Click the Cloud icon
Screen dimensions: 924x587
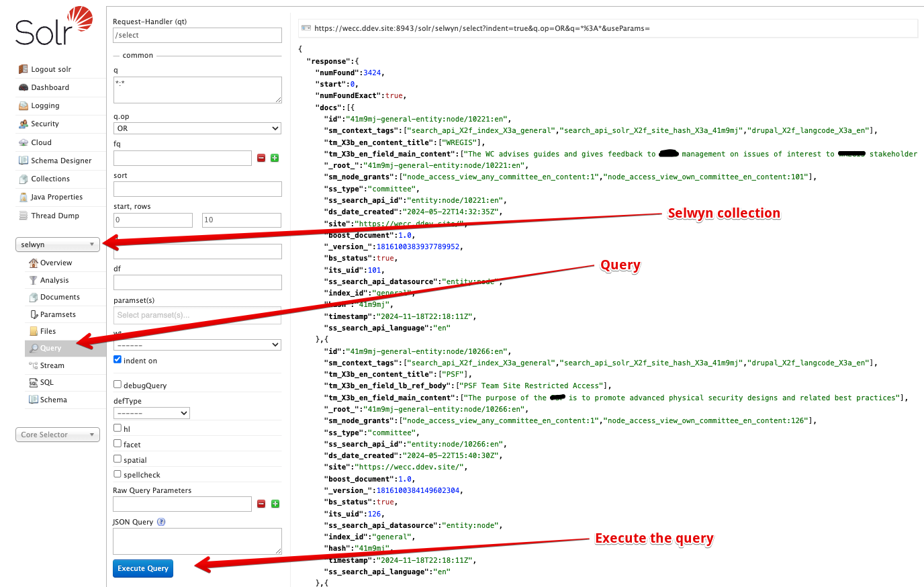(24, 142)
